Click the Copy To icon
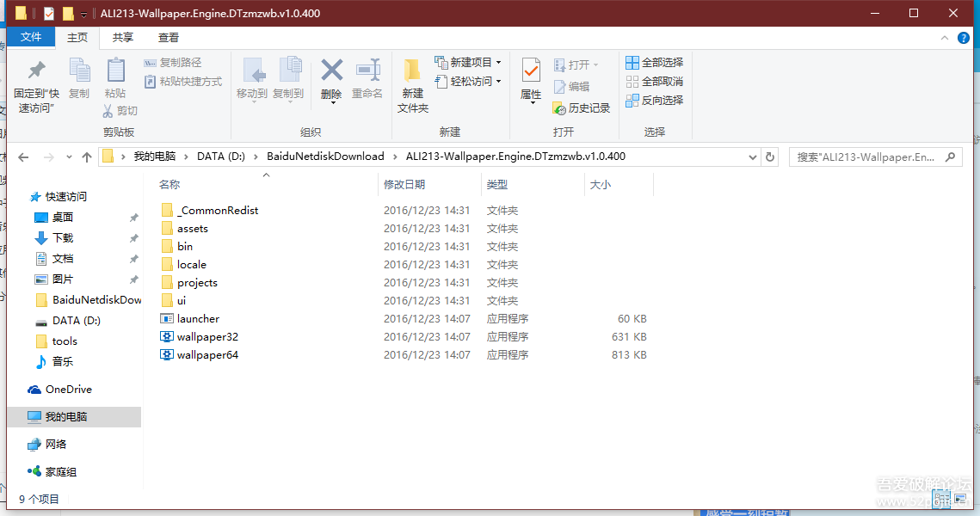The image size is (980, 516). (289, 70)
